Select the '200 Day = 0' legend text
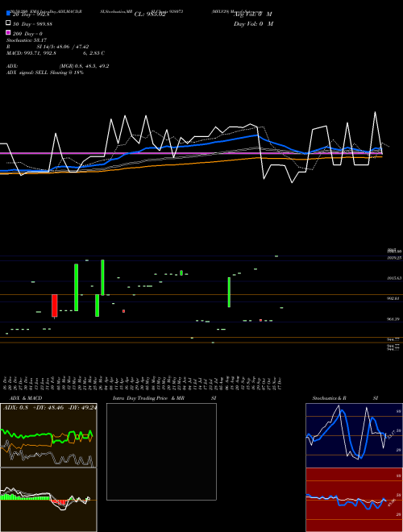 pos(28,34)
